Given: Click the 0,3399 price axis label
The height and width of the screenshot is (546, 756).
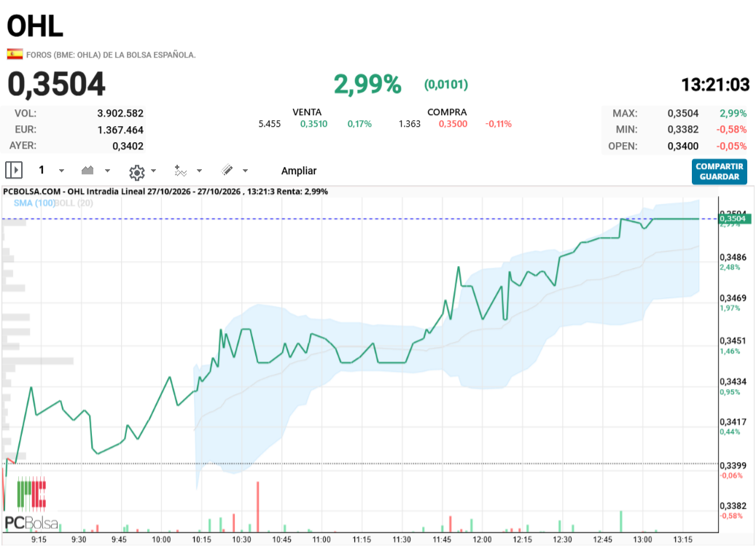Looking at the screenshot, I should [x=733, y=466].
